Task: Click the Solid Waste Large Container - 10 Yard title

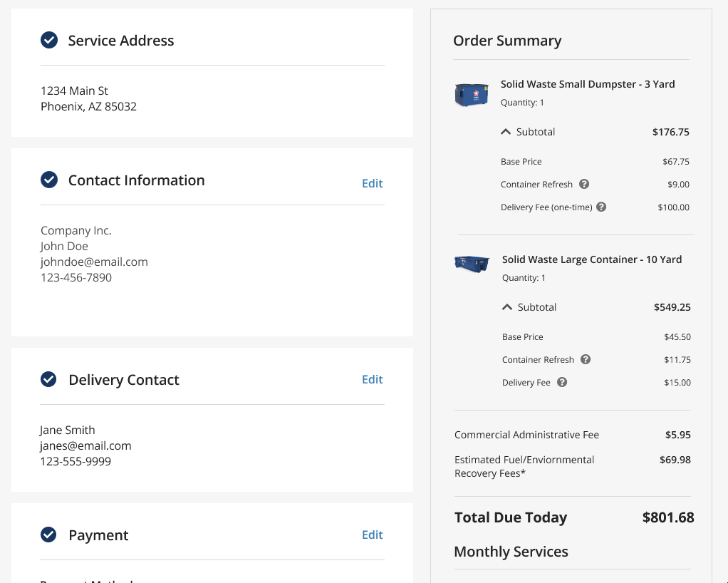Action: point(592,259)
